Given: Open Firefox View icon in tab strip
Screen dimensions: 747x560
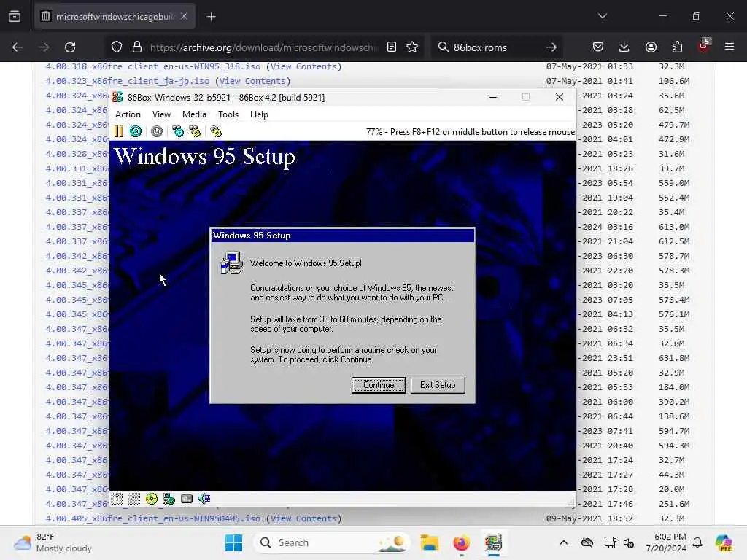Looking at the screenshot, I should [x=15, y=17].
